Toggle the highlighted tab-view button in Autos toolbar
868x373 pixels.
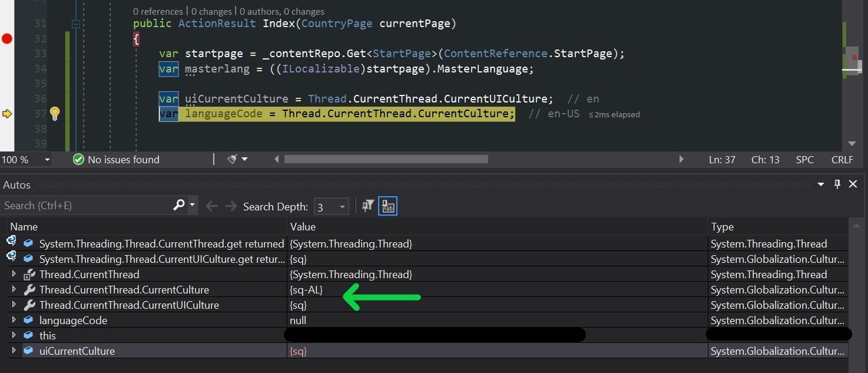point(387,206)
